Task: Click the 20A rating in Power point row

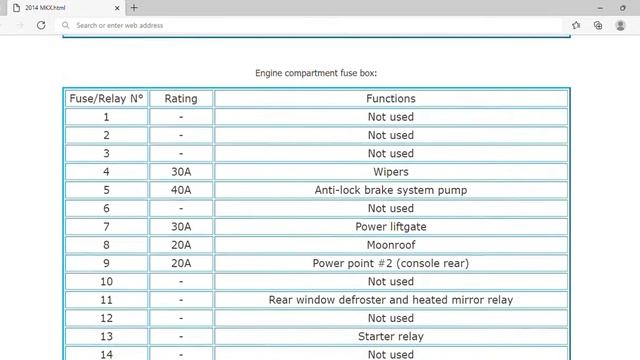Action: 181,263
